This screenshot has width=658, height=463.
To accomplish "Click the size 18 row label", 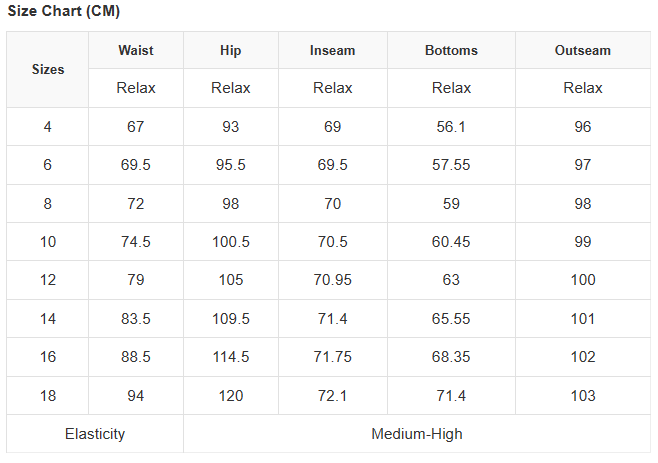I will tap(48, 396).
